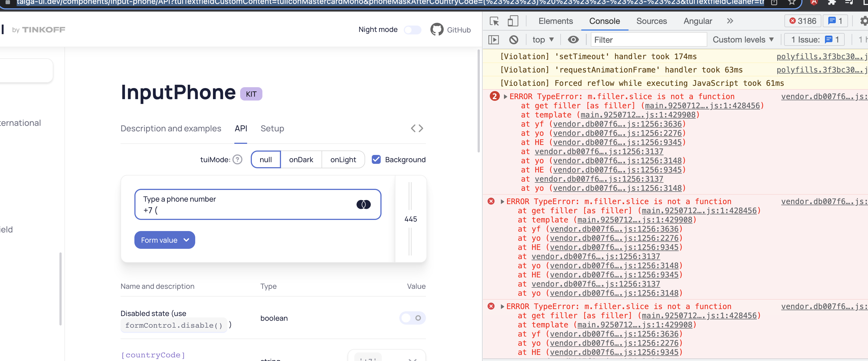Image resolution: width=868 pixels, height=361 pixels.
Task: Click the code view angle brackets icon
Action: tap(417, 128)
